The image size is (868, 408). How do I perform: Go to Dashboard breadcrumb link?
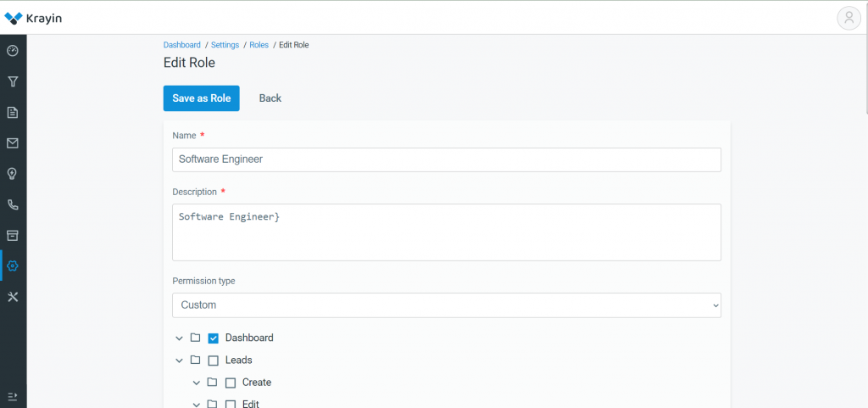click(182, 45)
